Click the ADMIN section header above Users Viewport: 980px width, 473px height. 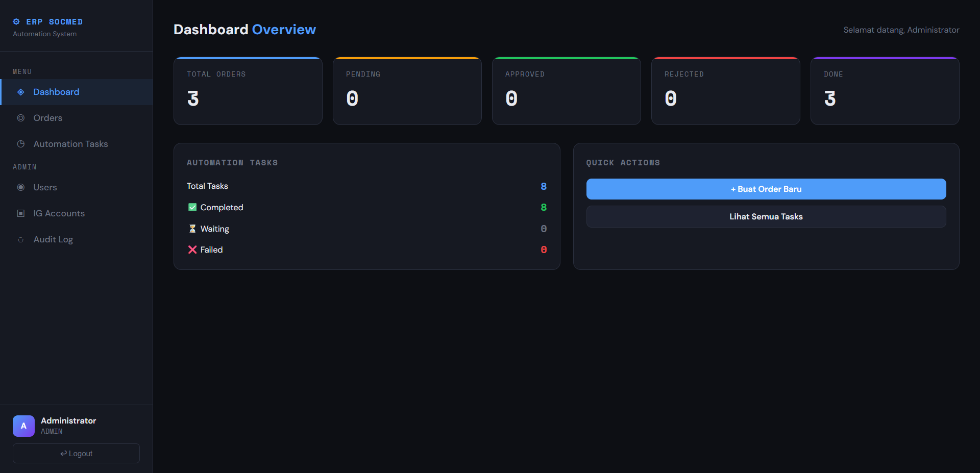(24, 167)
